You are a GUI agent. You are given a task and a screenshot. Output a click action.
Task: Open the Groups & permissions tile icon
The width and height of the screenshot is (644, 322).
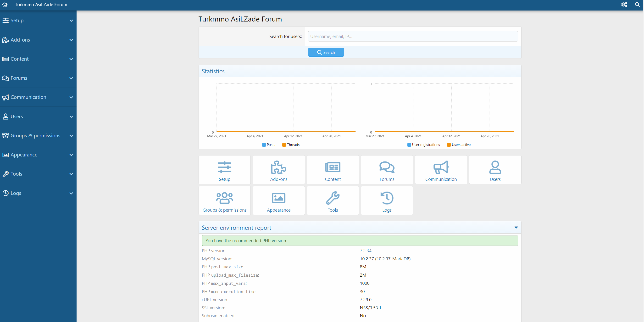click(224, 200)
